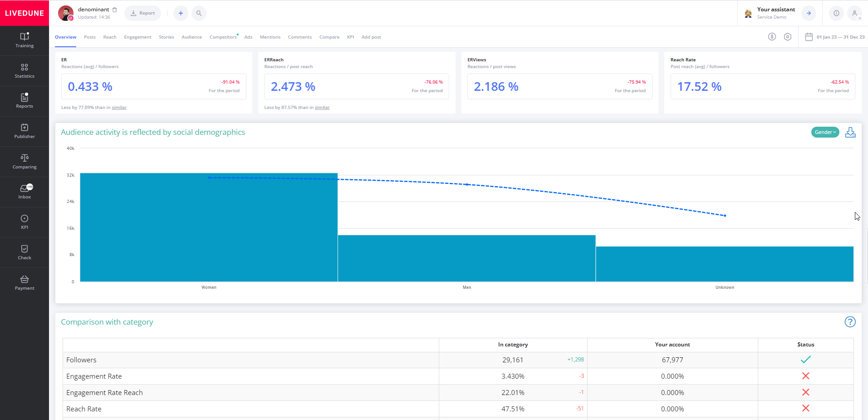This screenshot has width=868, height=420.
Task: Expand the Gender dropdown
Action: coord(825,132)
